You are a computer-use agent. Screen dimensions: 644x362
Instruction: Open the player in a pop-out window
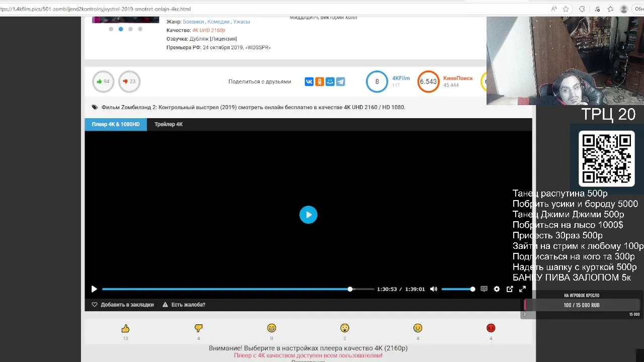tap(510, 289)
